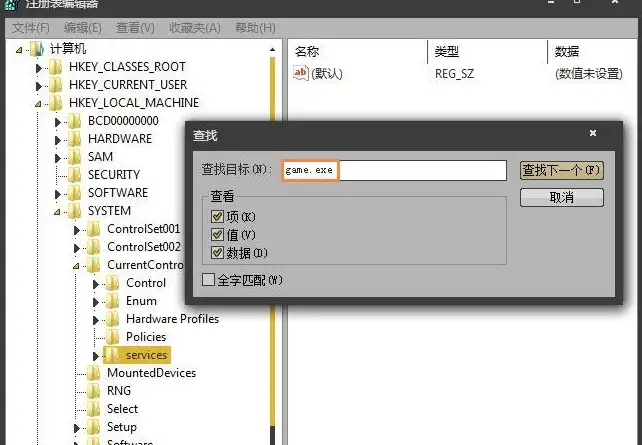This screenshot has height=445, width=642.
Task: Open the 收藏夹(A) favorites menu
Action: [x=194, y=28]
